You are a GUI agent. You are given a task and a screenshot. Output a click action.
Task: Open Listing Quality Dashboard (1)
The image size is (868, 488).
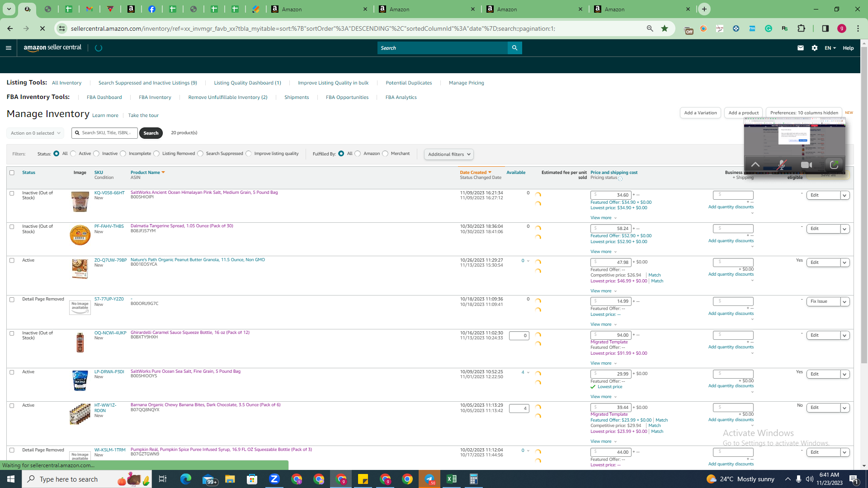click(248, 83)
